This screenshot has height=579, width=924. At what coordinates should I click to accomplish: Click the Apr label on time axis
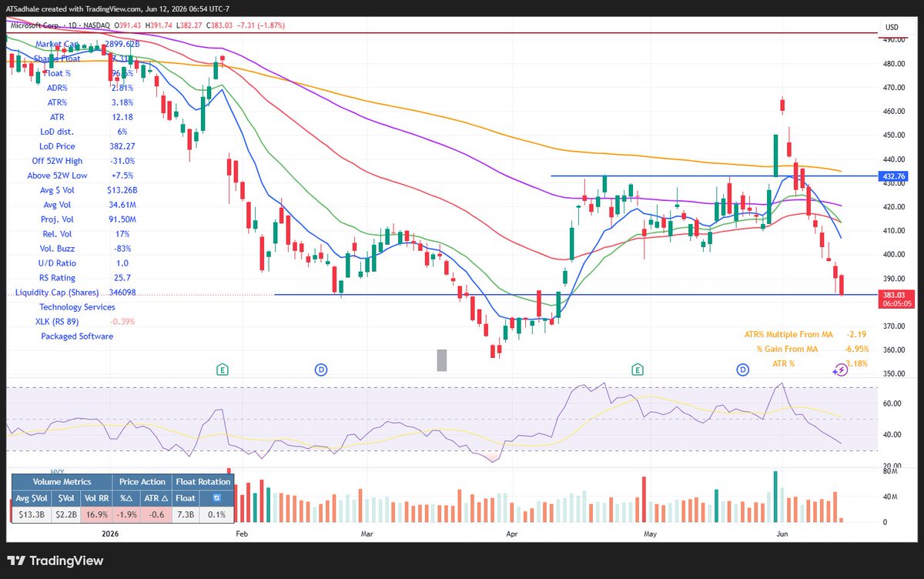(x=511, y=533)
